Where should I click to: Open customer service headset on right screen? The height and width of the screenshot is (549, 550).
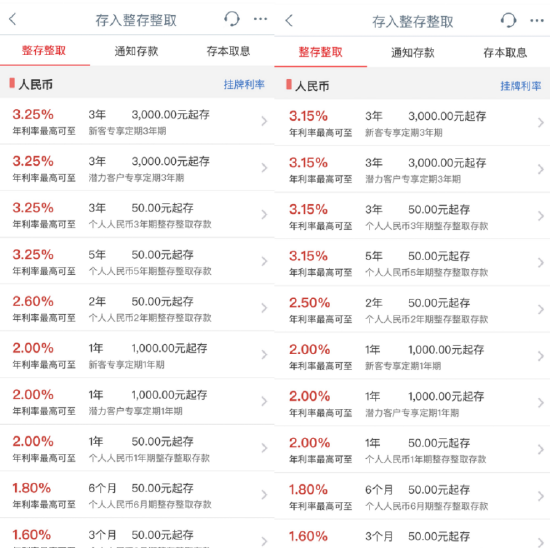point(508,20)
